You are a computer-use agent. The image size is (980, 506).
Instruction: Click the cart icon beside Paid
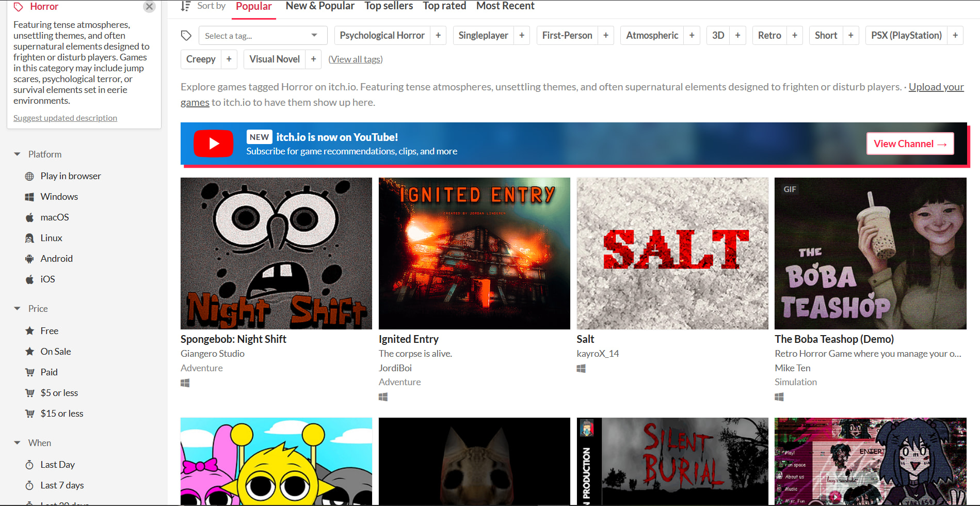pyautogui.click(x=30, y=372)
